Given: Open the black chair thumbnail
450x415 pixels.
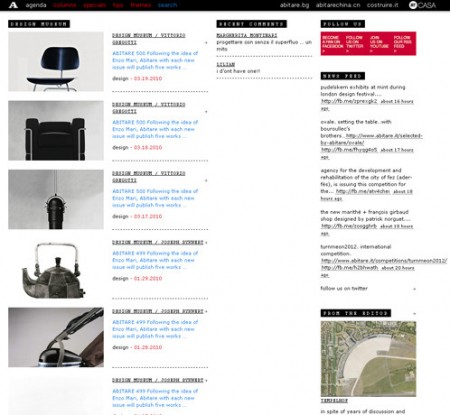Looking at the screenshot, I should pyautogui.click(x=56, y=62).
